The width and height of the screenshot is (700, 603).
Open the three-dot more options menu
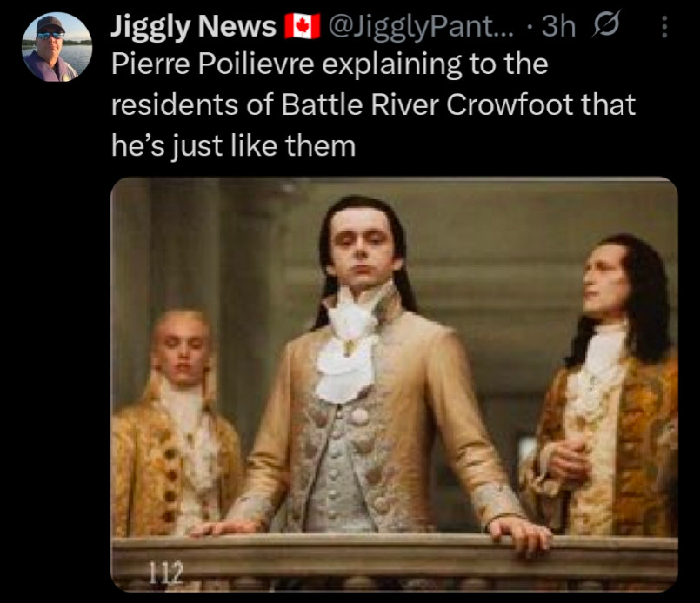(x=664, y=27)
